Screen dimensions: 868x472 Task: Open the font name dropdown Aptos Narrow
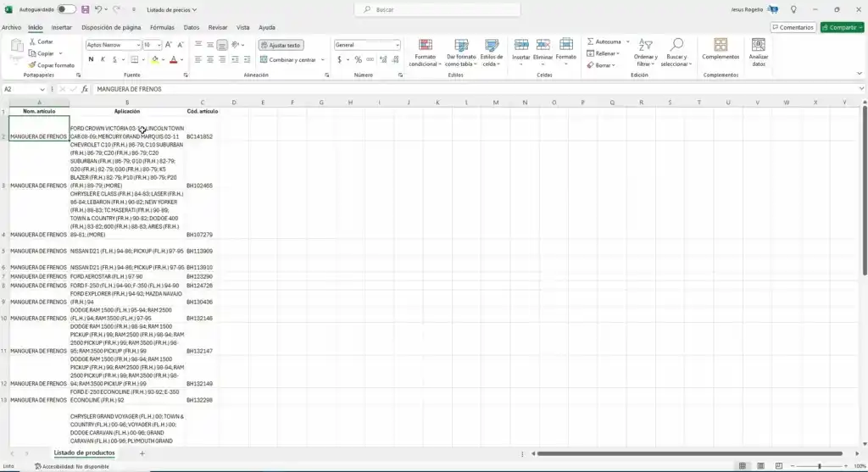138,45
